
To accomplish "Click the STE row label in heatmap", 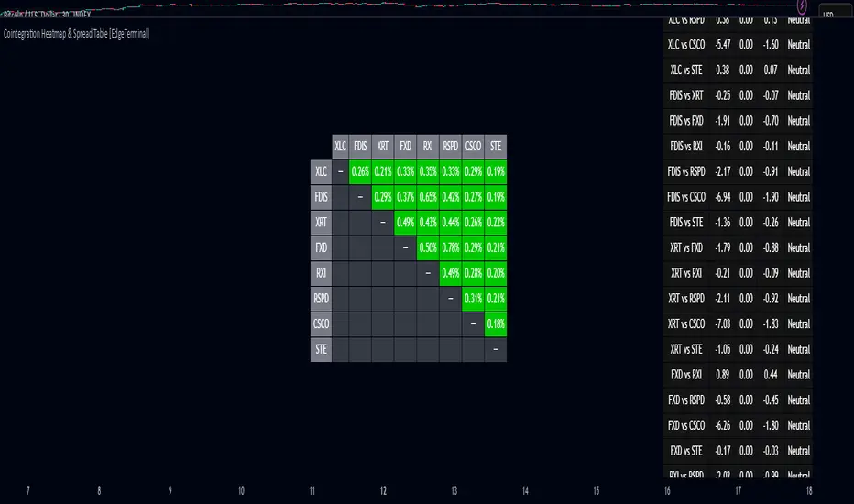I will click(x=321, y=349).
